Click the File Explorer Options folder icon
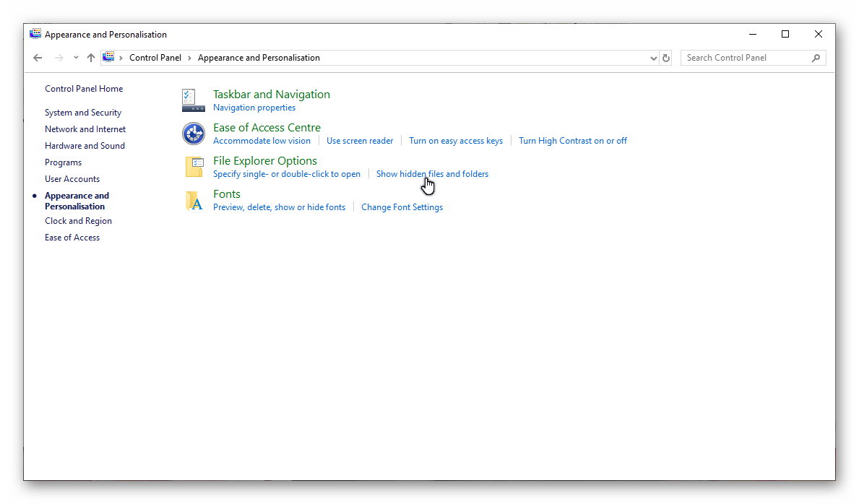 click(x=194, y=167)
